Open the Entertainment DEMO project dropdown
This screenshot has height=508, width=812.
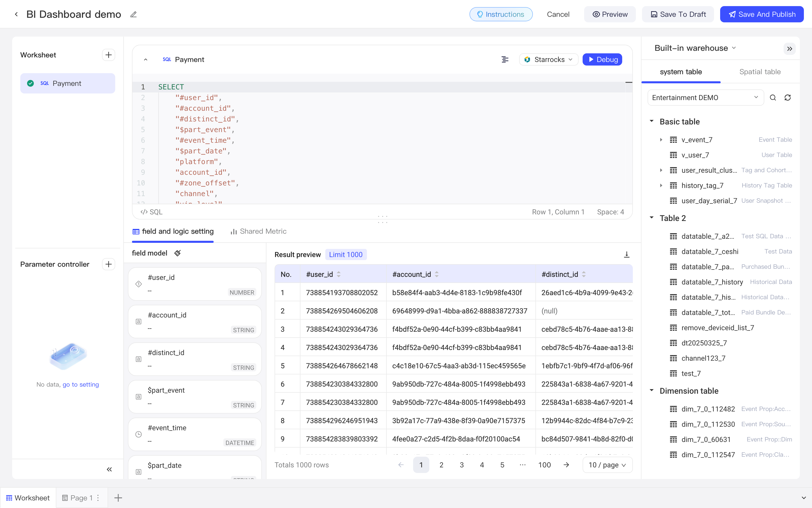click(705, 98)
